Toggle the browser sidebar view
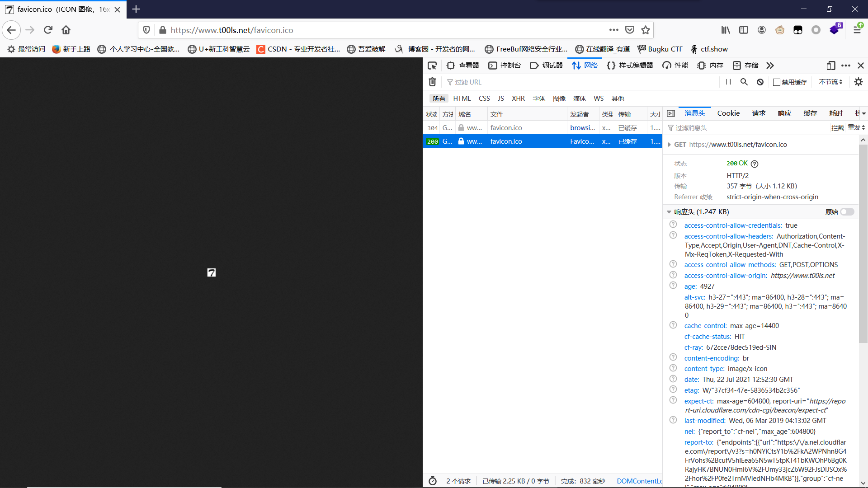The height and width of the screenshot is (488, 868). 744,30
